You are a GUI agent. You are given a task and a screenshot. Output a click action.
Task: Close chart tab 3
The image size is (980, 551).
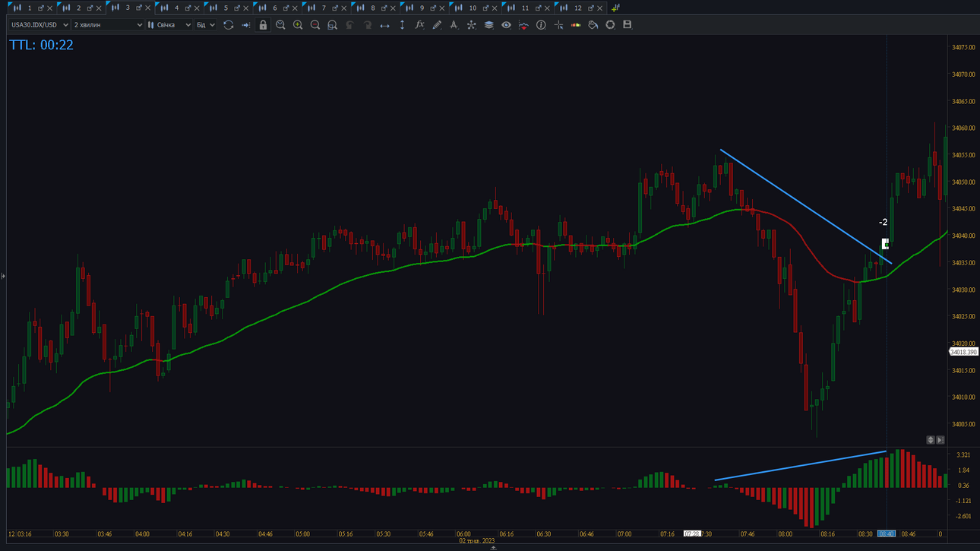pyautogui.click(x=147, y=8)
